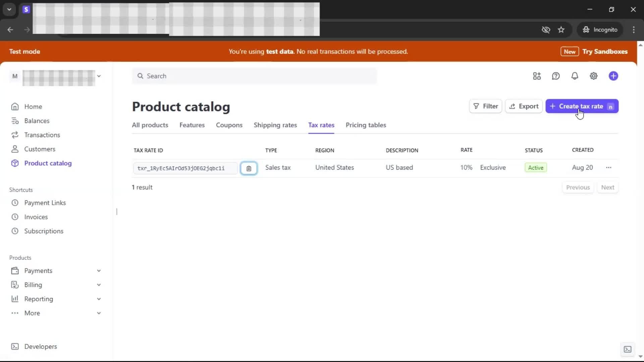Copy the tax rate ID to clipboard
Viewport: 644px width, 362px height.
point(249,168)
